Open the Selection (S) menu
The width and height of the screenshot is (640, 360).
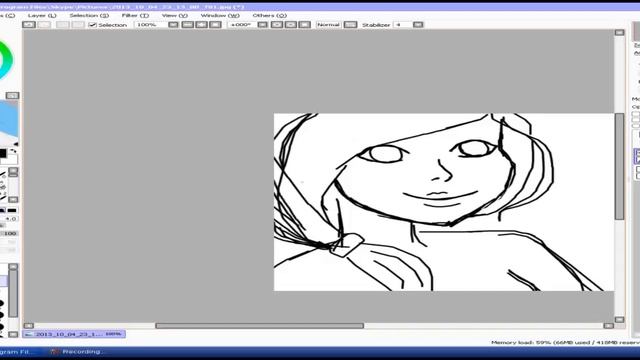[89, 16]
